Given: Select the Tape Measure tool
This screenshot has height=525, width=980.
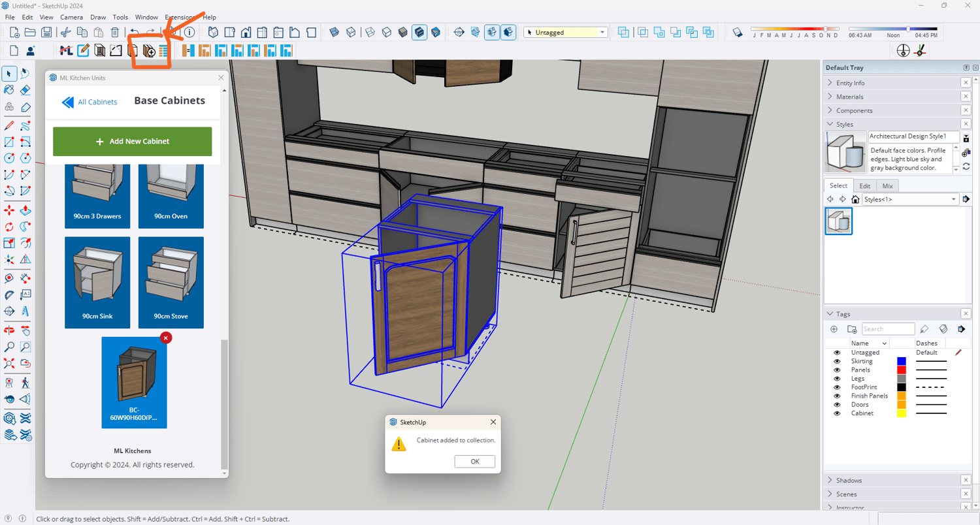Looking at the screenshot, I should click(9, 278).
